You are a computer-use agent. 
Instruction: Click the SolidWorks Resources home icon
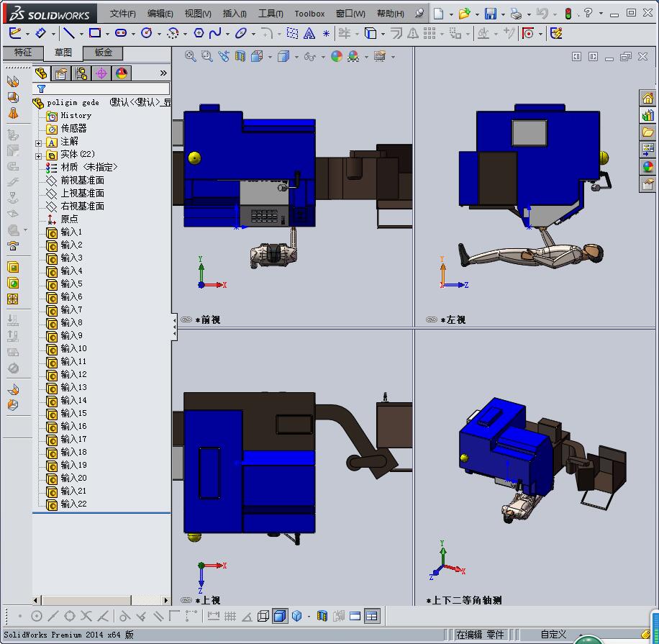point(647,99)
